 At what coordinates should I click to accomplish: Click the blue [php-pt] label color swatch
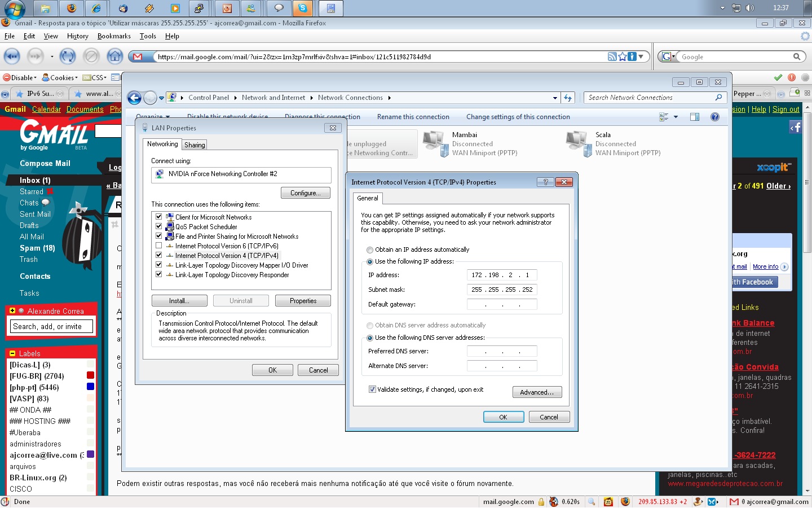coord(90,387)
